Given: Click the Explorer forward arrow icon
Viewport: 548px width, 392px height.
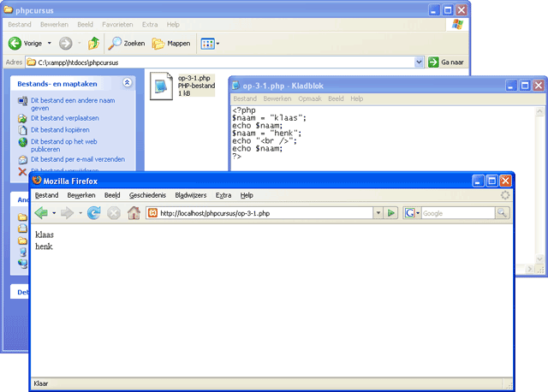Looking at the screenshot, I should [x=65, y=44].
